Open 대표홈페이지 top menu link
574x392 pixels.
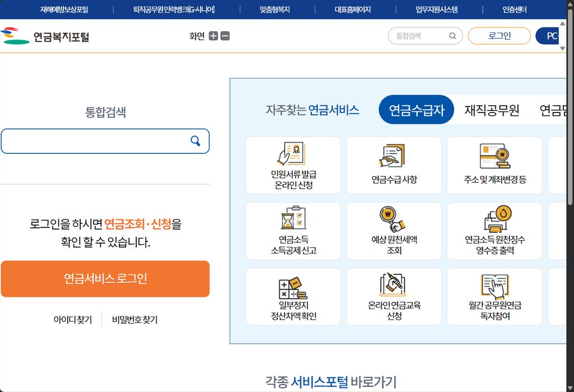tap(353, 10)
